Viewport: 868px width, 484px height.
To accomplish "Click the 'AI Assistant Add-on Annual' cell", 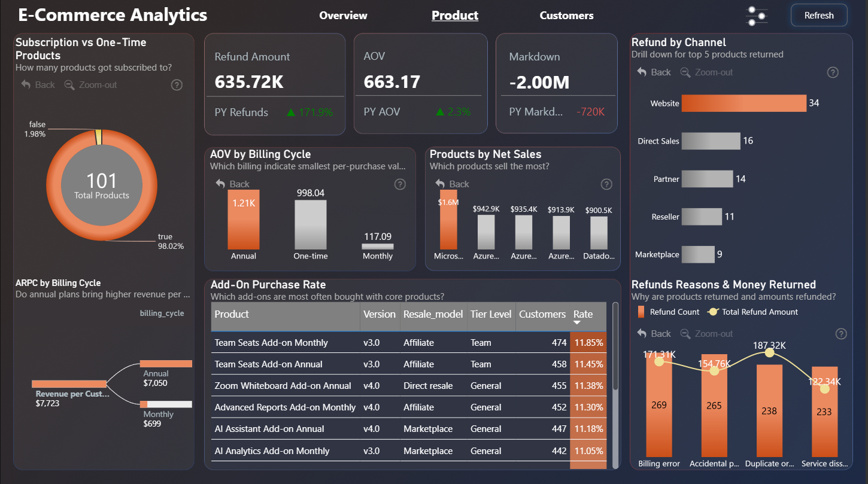I will (286, 429).
